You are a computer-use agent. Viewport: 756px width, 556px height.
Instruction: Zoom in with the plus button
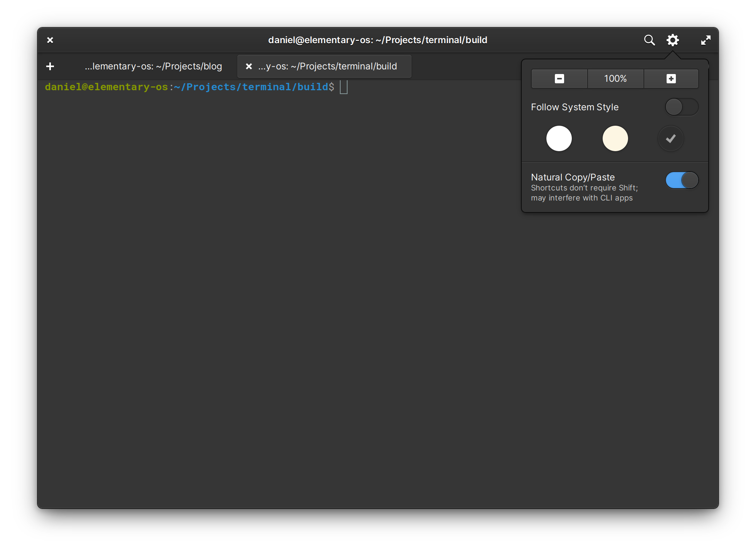pos(671,79)
